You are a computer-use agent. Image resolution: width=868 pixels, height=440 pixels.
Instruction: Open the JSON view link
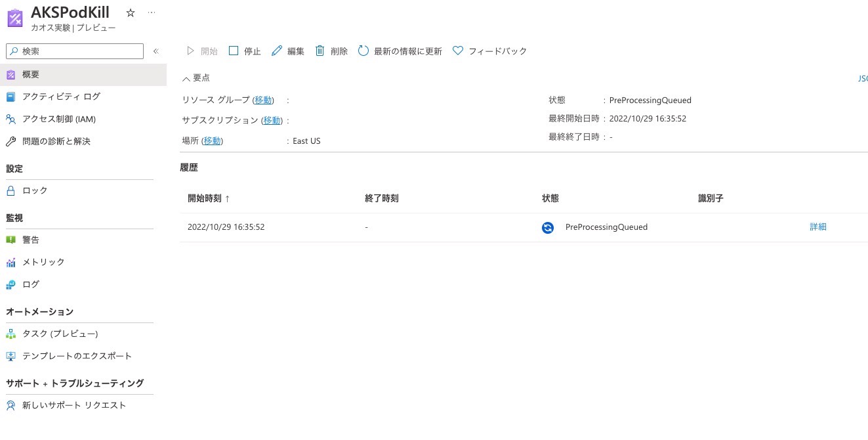click(863, 78)
